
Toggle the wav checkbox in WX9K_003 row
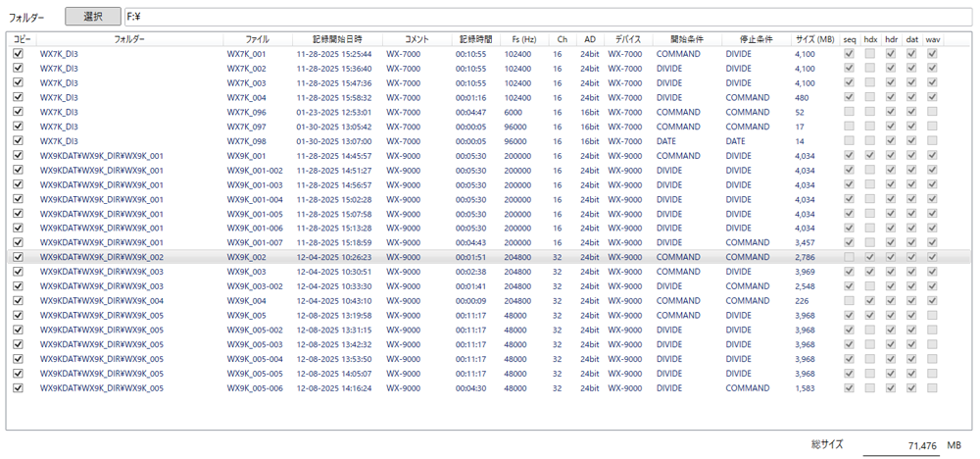(x=932, y=272)
